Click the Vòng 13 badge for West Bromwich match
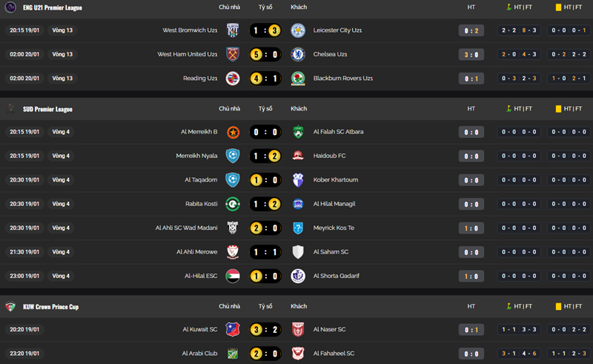Viewport: 593px width, 364px height. coord(62,30)
